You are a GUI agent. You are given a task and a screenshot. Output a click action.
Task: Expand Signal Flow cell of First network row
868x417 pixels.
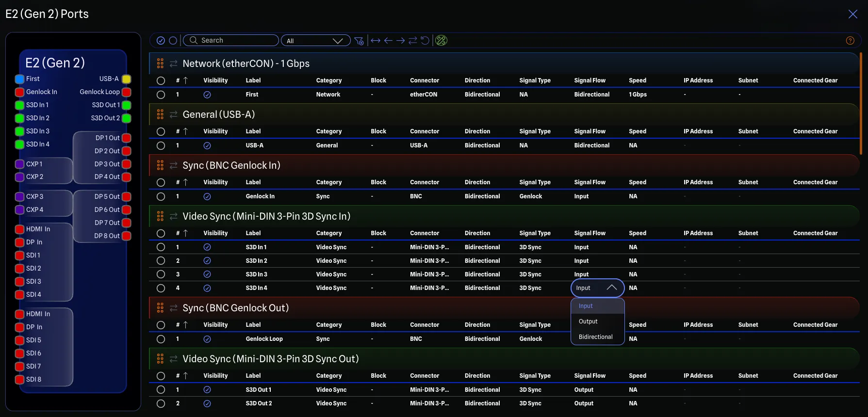pos(592,95)
